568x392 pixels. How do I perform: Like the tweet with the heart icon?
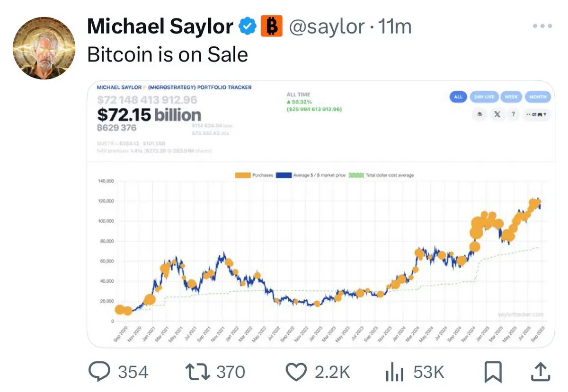pos(296,372)
